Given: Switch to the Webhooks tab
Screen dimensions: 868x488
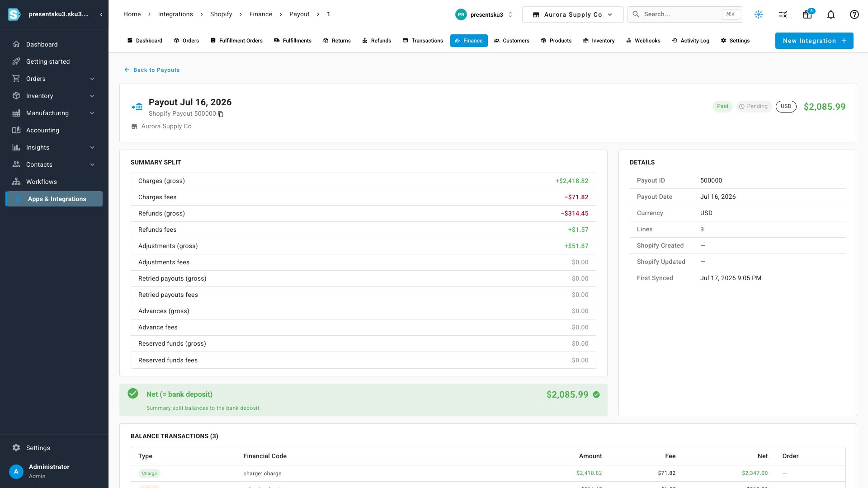Looking at the screenshot, I should tap(643, 41).
